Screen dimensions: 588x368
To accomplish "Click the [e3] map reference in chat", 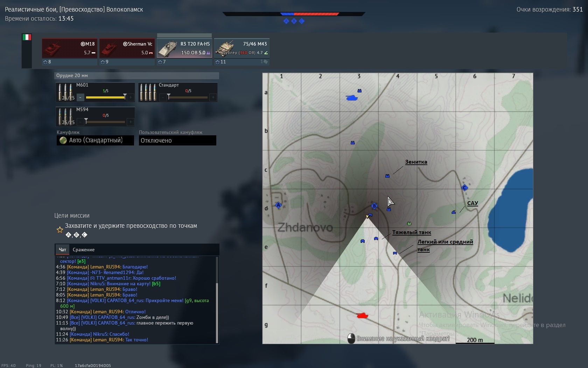I will tap(81, 261).
